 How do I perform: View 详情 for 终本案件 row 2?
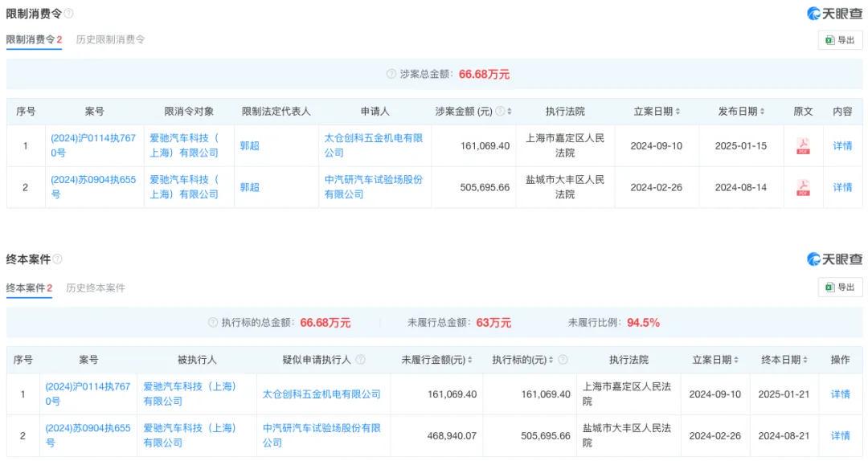(841, 436)
